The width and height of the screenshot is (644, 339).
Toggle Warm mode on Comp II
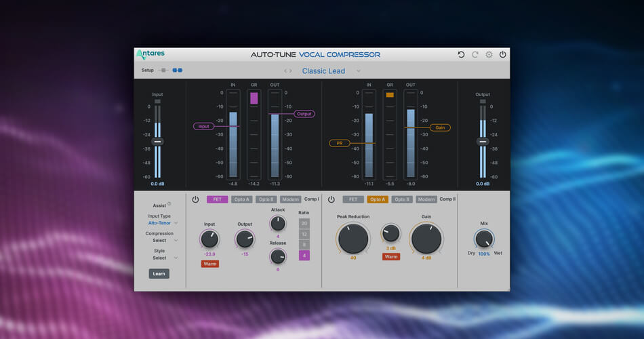pos(391,256)
